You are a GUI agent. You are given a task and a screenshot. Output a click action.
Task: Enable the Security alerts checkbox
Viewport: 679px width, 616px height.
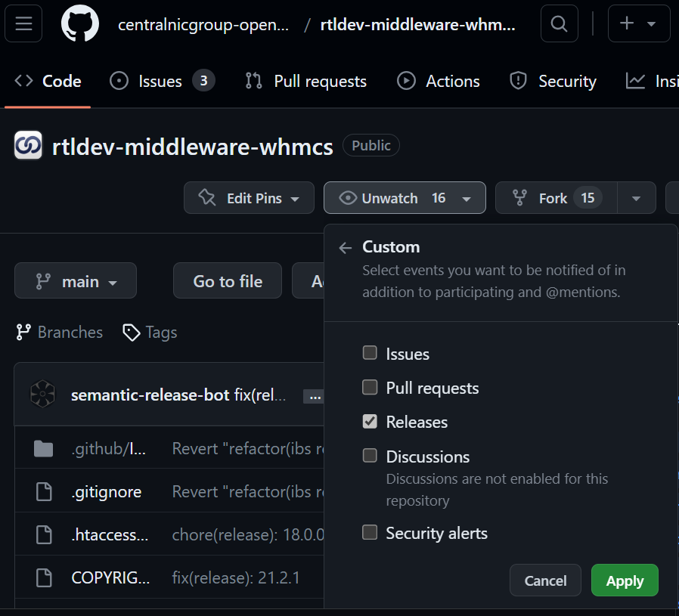[x=370, y=532]
